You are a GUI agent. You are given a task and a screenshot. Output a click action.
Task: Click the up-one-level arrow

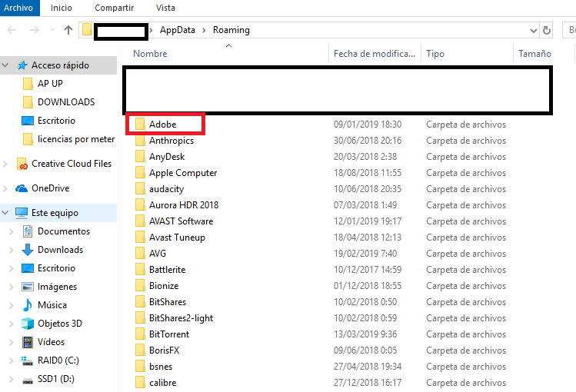click(x=68, y=30)
